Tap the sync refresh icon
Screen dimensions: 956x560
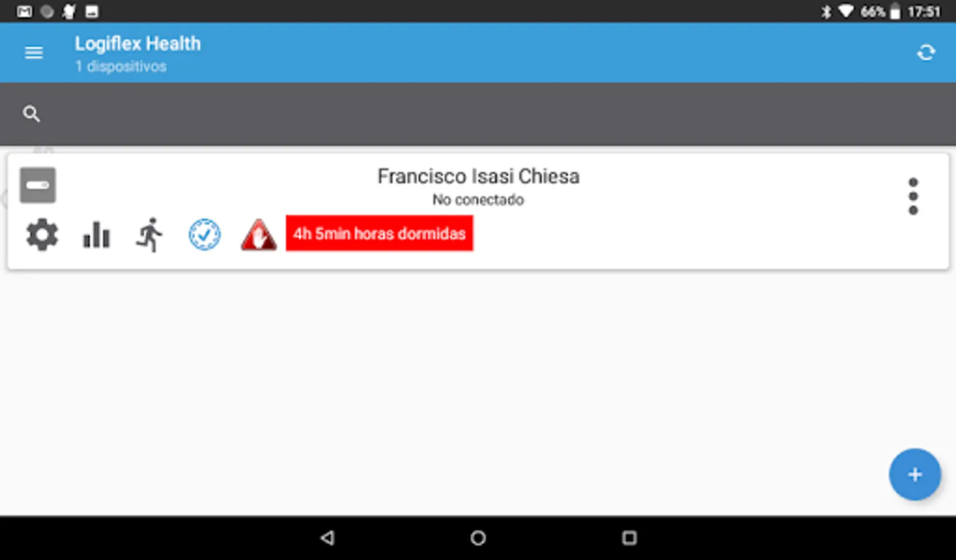tap(926, 53)
